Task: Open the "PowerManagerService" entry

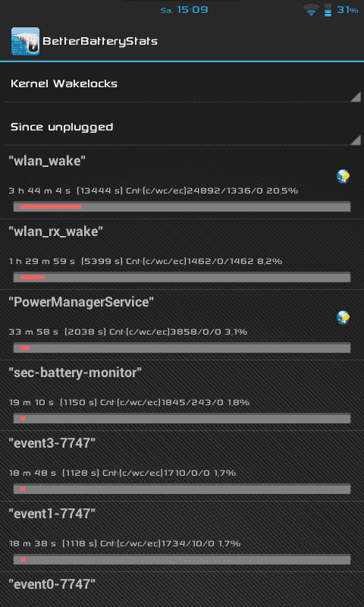Action: pos(182,325)
